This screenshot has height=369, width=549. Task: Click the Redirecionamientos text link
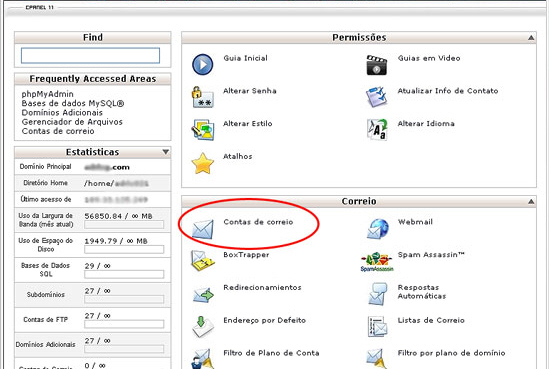pyautogui.click(x=262, y=287)
